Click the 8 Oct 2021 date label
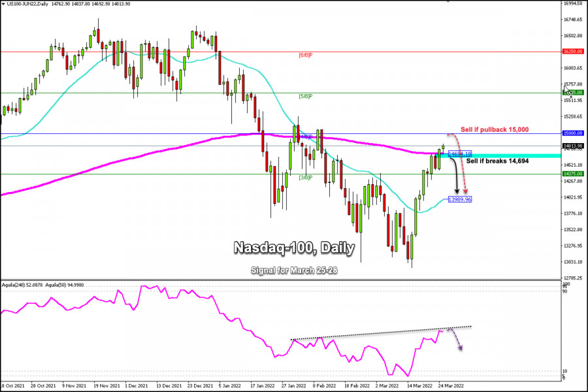Image resolution: width=588 pixels, height=392 pixels. (12, 385)
